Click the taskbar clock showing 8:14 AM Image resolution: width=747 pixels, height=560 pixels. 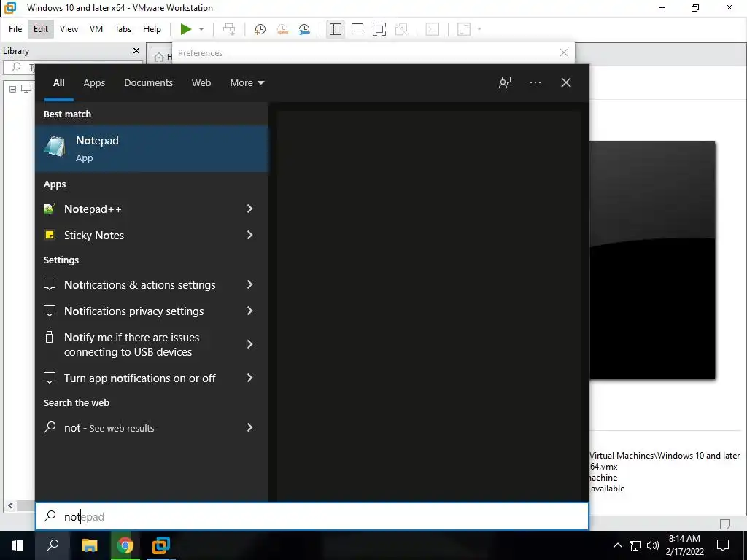(x=684, y=545)
